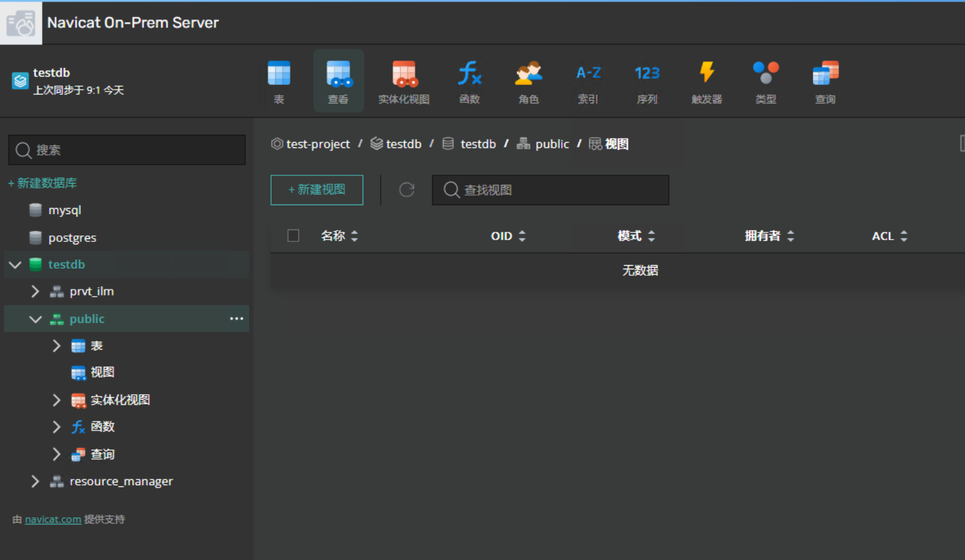Open the 触发器 (Triggers) lightning icon
965x560 pixels.
(706, 81)
